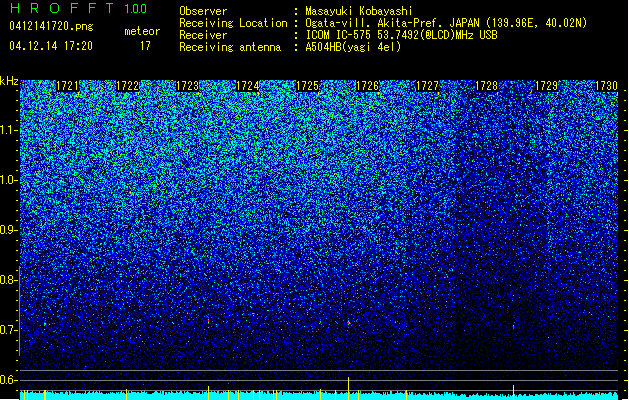629x400 pixels.
Task: Click the 1724 time marker
Action: pos(248,86)
